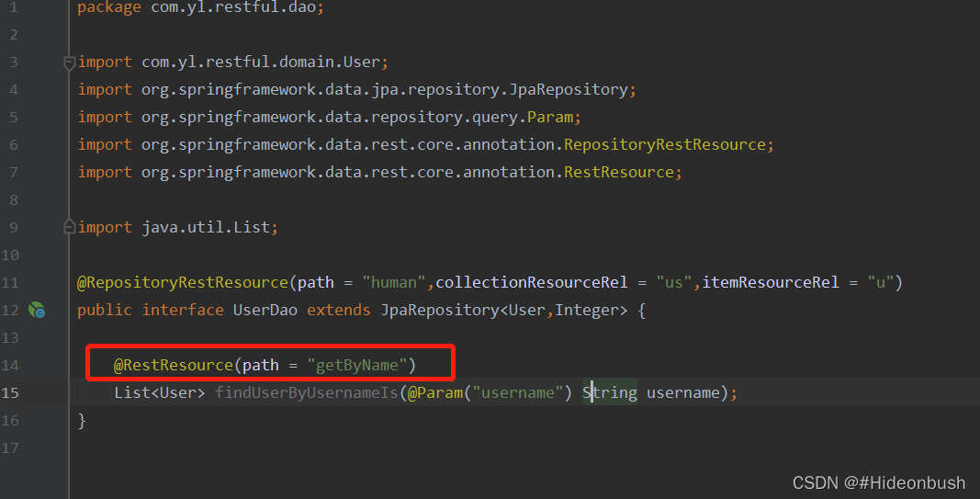Click RestResource in the line 7 import
This screenshot has width=980, height=499.
619,172
